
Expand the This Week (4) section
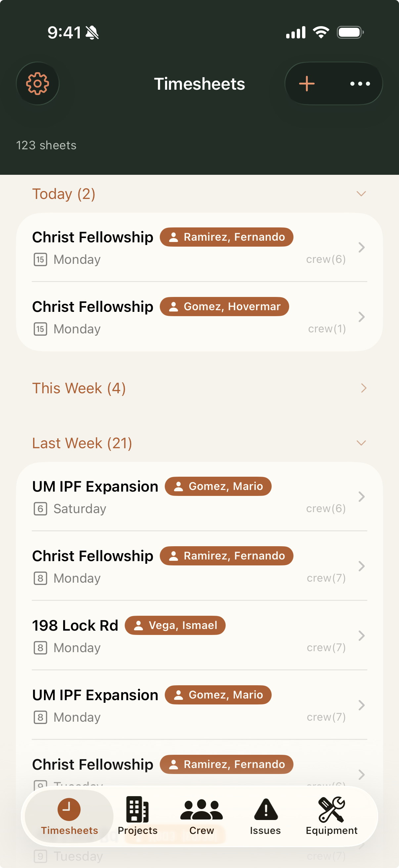[x=199, y=388]
